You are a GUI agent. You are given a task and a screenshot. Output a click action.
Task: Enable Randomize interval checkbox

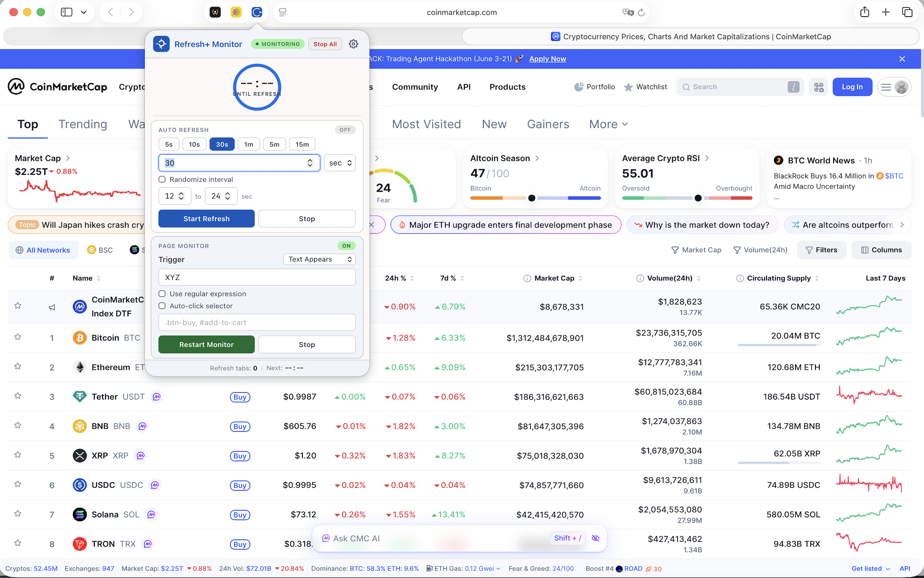tap(162, 179)
